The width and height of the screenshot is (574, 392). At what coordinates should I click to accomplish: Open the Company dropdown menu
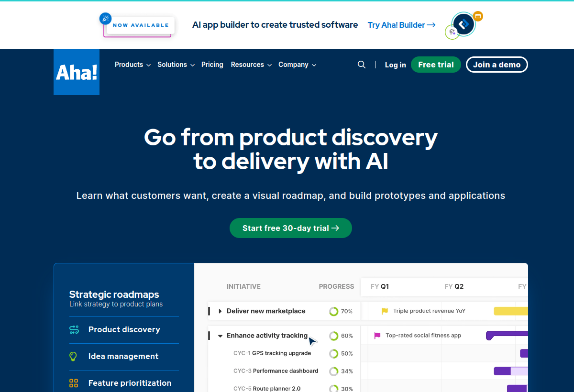(x=298, y=65)
